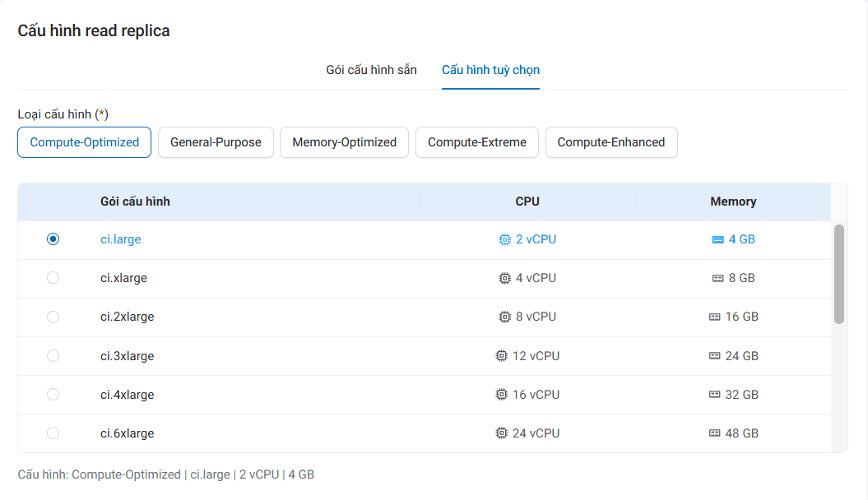This screenshot has height=500, width=868.
Task: Click the 24 GB memory value
Action: pyautogui.click(x=742, y=355)
